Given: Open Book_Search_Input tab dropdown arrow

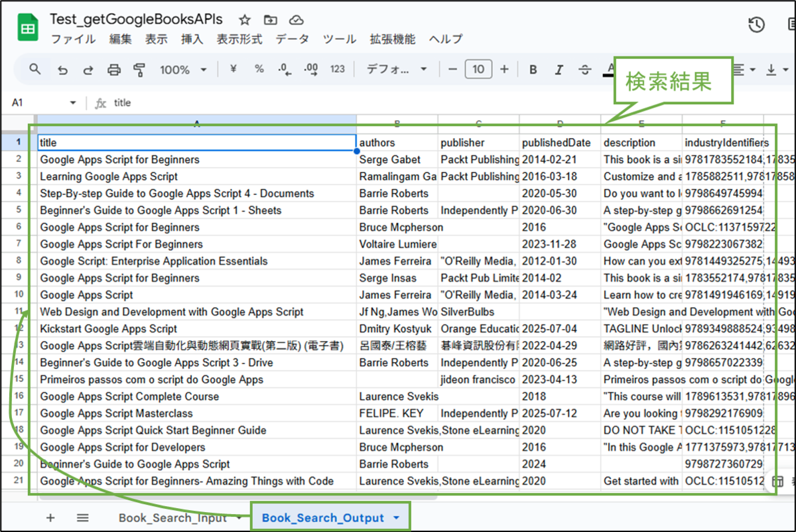Looking at the screenshot, I should (x=239, y=517).
